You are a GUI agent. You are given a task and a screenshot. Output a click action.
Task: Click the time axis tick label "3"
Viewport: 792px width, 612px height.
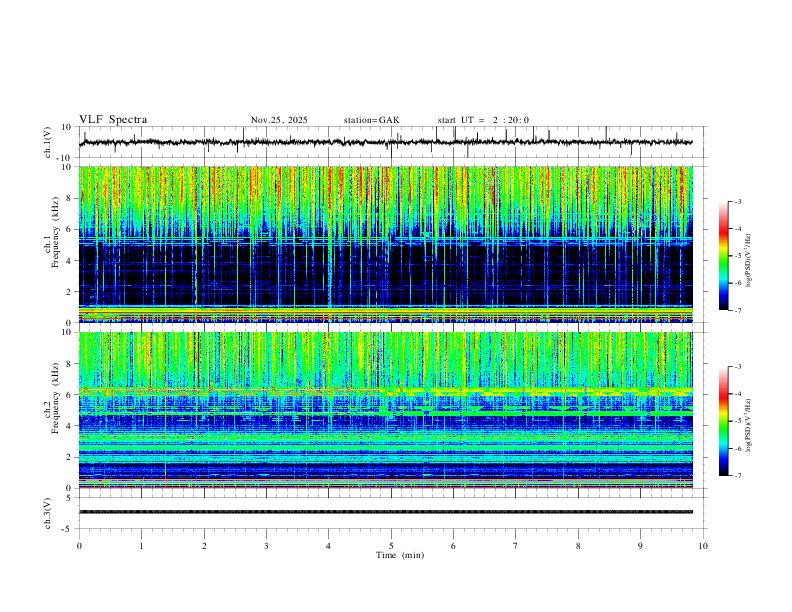(266, 546)
